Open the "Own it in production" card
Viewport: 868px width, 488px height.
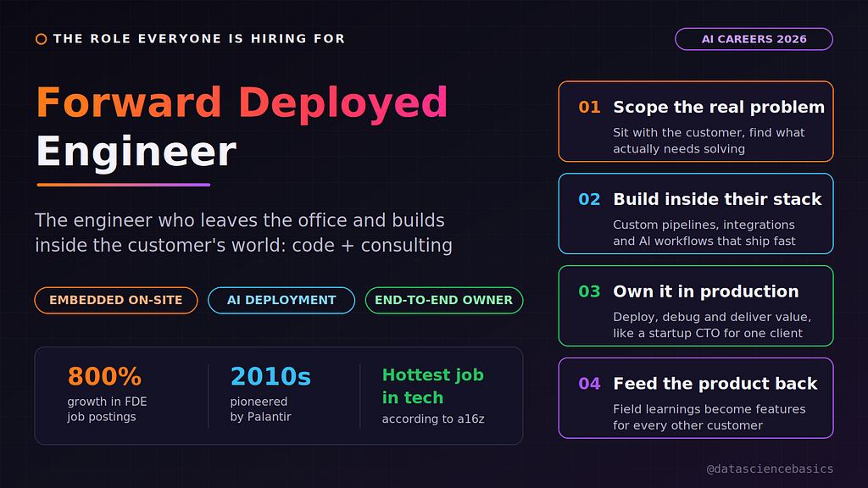pos(696,306)
